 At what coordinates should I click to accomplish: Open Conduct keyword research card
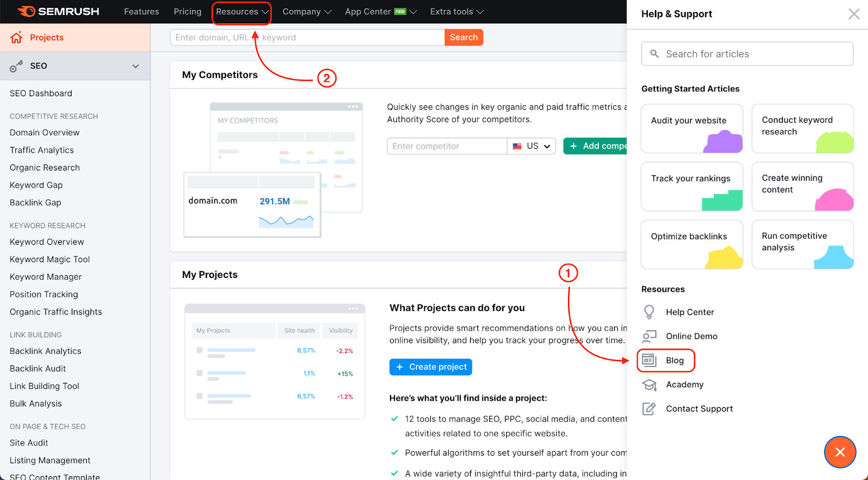tap(803, 129)
